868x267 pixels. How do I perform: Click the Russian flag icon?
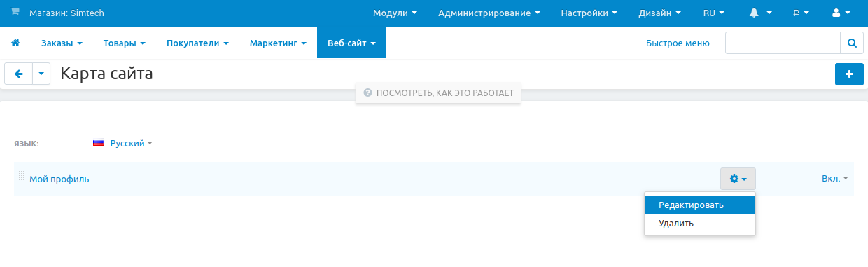pyautogui.click(x=99, y=143)
